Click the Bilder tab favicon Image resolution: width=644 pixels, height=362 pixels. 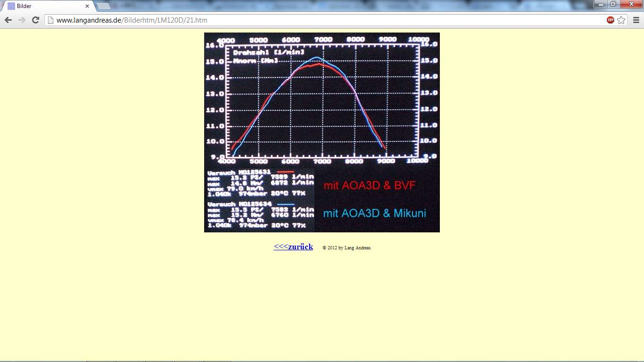coord(11,6)
